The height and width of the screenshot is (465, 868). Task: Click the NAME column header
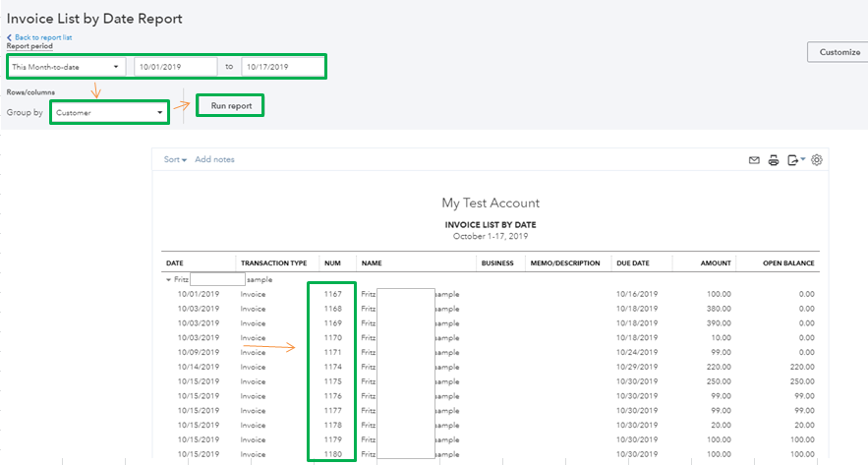372,263
